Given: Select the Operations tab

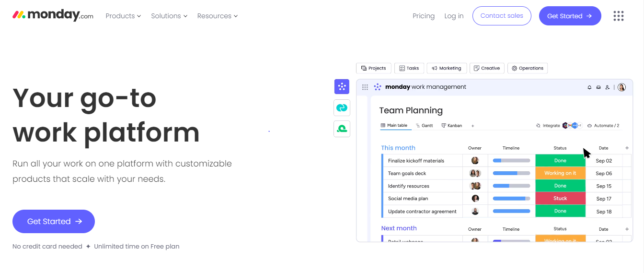Looking at the screenshot, I should (x=527, y=68).
